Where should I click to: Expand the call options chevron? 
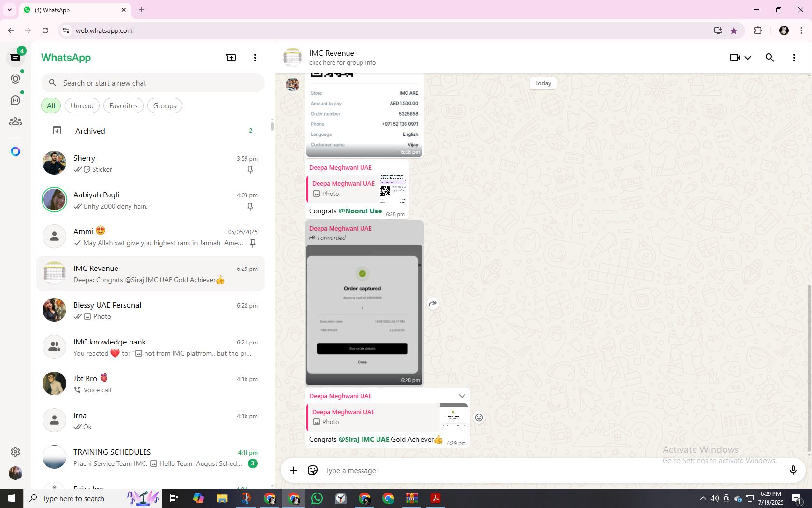coord(748,58)
